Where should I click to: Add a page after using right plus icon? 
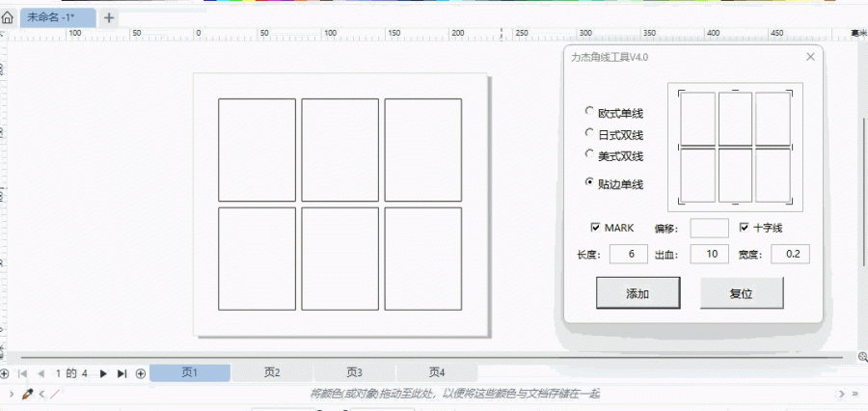[141, 373]
